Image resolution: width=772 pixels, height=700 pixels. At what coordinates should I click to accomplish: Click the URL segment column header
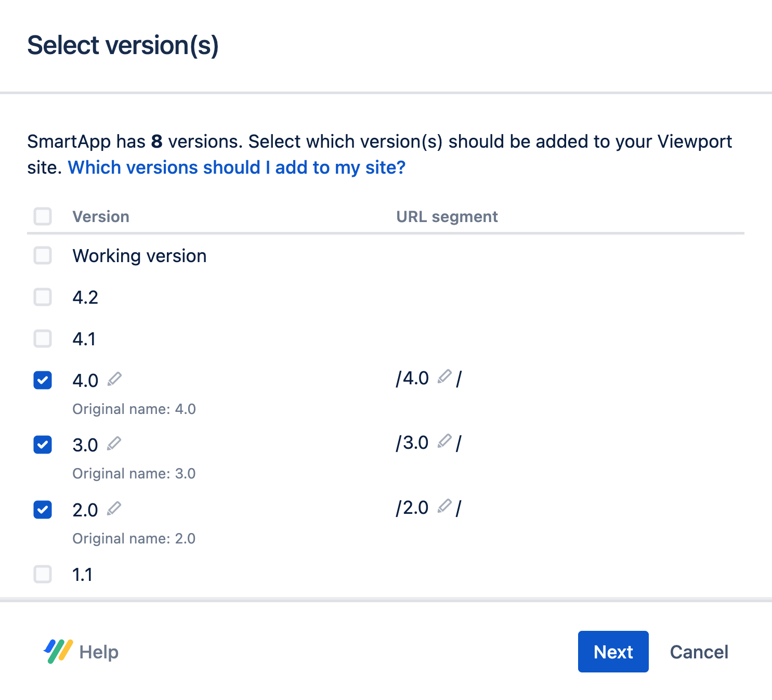click(447, 216)
